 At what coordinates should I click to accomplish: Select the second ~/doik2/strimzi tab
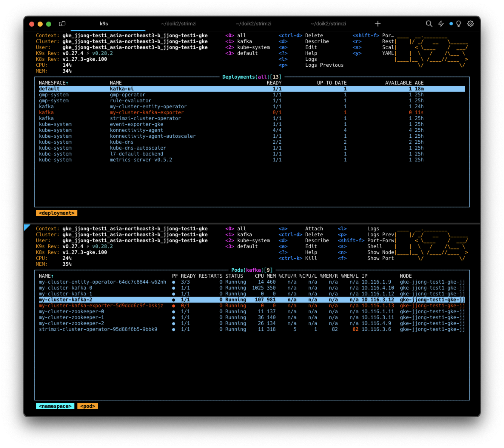(253, 24)
